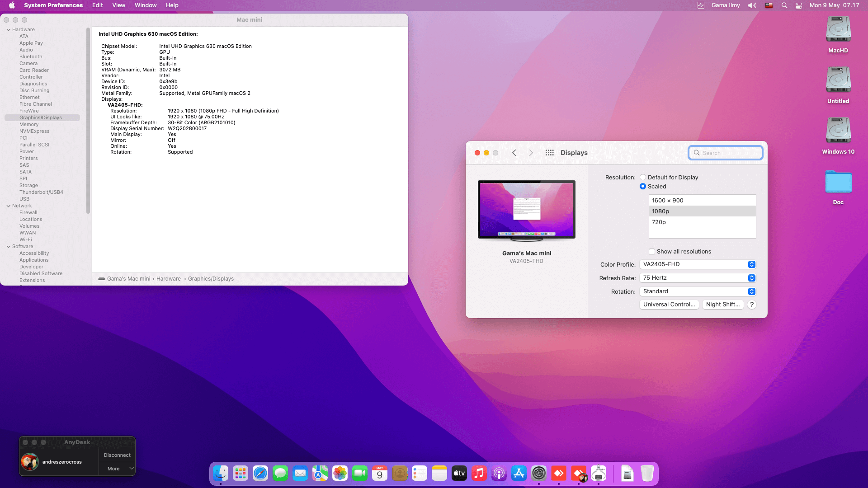Open Calendar app in the Dock
The width and height of the screenshot is (868, 488).
[x=380, y=473]
